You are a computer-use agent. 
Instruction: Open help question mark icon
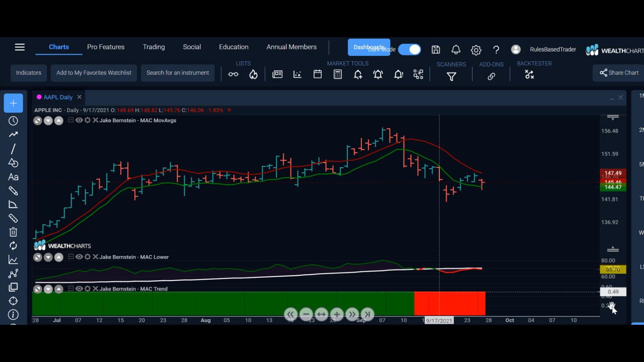coord(496,50)
